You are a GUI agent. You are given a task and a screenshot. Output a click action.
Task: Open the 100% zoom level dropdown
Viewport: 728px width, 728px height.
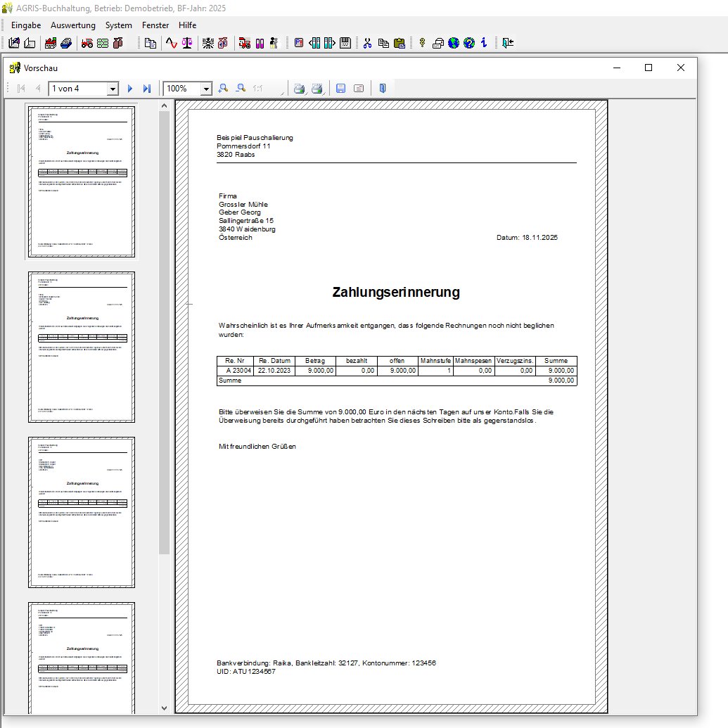point(206,89)
